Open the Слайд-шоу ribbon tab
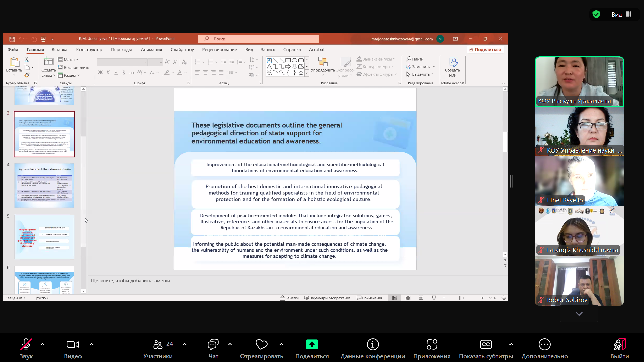644x362 pixels. tap(182, 50)
